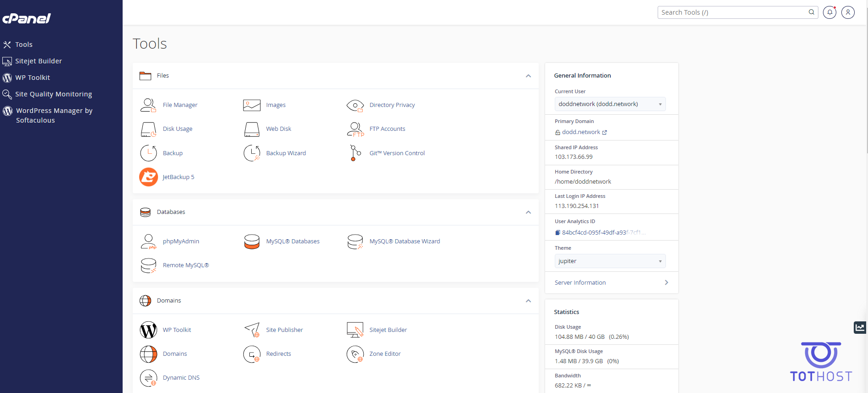
Task: Select Site Quality Monitoring in the sidebar
Action: click(x=53, y=94)
